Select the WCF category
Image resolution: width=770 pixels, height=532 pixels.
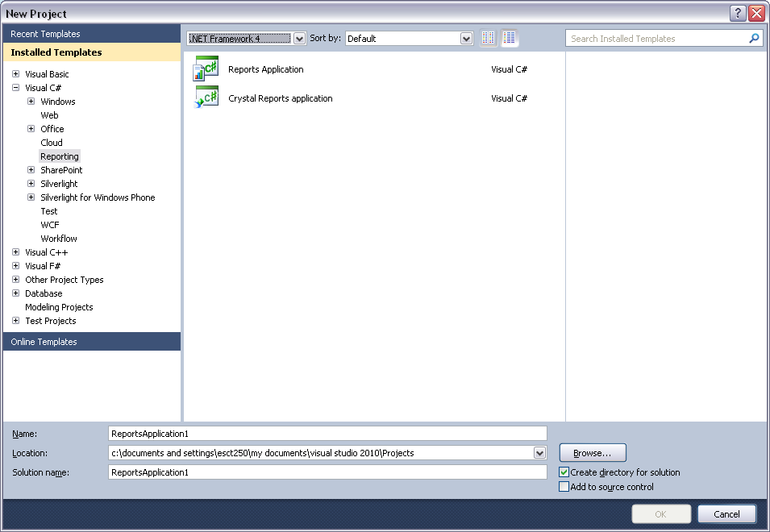pyautogui.click(x=50, y=225)
